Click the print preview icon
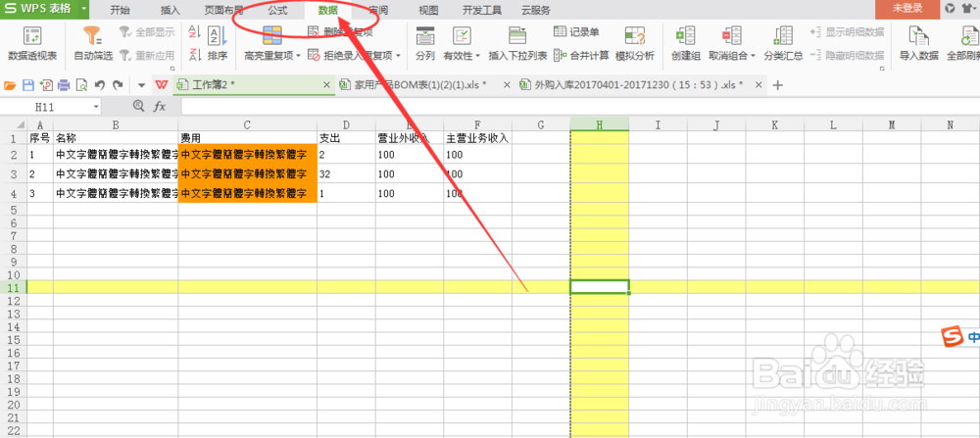This screenshot has width=980, height=438. point(81,85)
